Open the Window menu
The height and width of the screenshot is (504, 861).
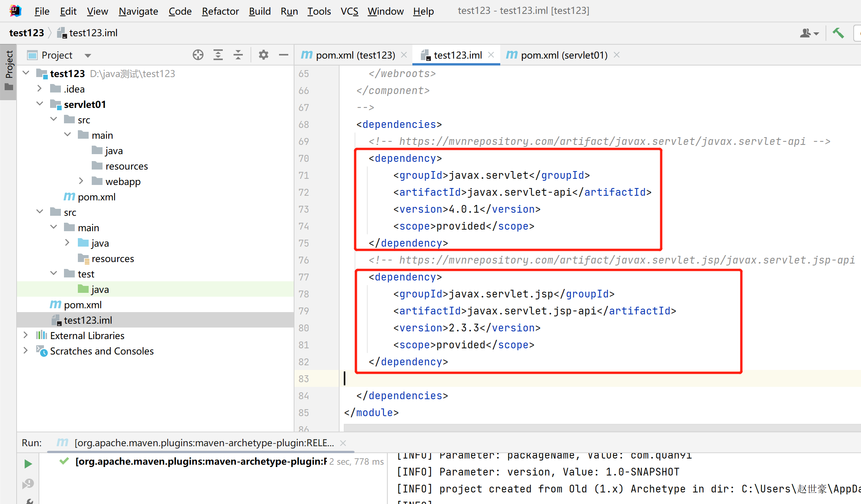pyautogui.click(x=385, y=11)
